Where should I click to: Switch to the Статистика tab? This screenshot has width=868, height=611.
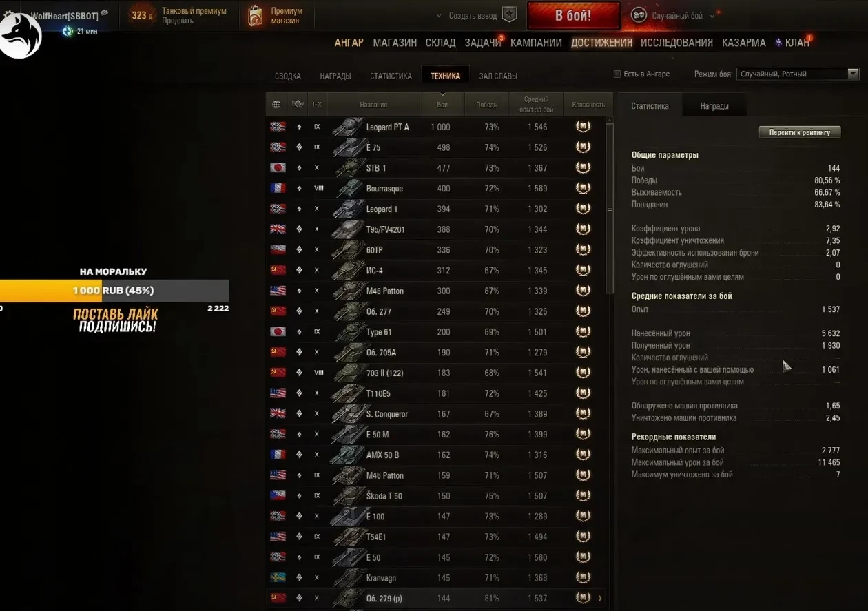coord(391,76)
